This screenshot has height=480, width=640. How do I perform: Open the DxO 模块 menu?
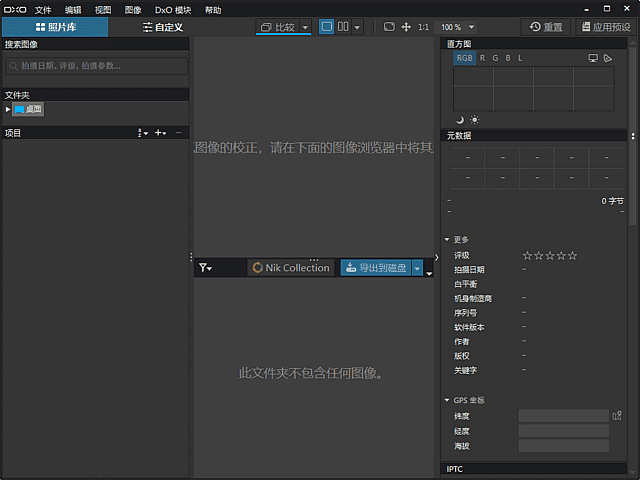pos(172,9)
